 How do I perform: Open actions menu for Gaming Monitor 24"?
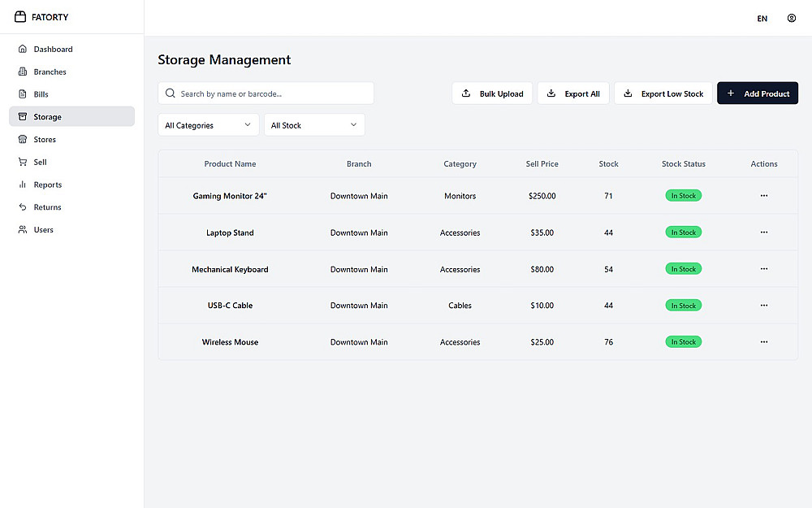tap(764, 195)
